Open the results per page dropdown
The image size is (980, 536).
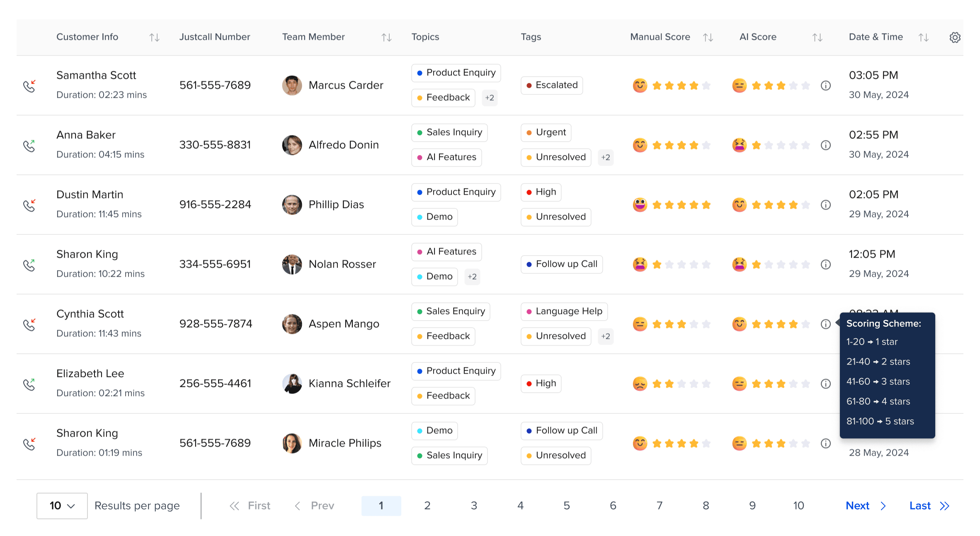(x=62, y=506)
